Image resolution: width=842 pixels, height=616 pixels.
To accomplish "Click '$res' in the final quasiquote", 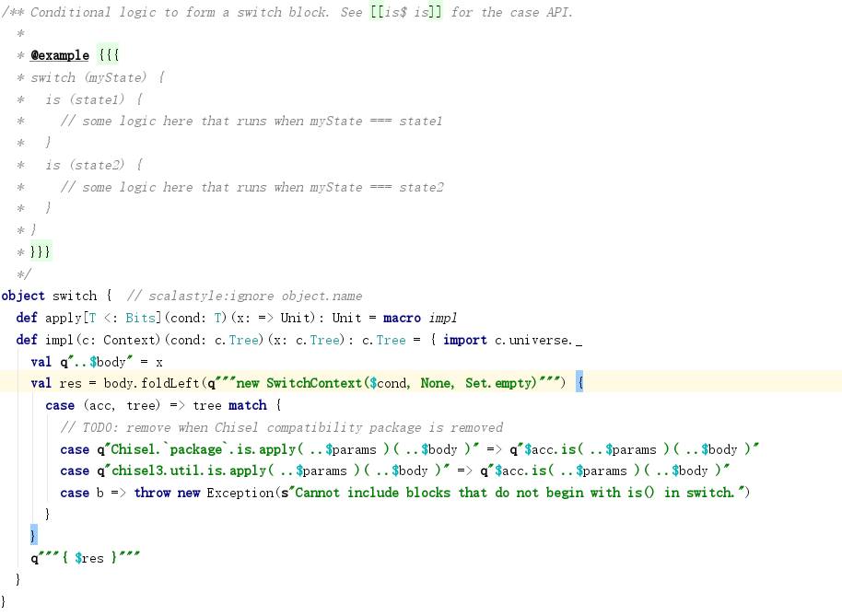I will click(x=89, y=558).
